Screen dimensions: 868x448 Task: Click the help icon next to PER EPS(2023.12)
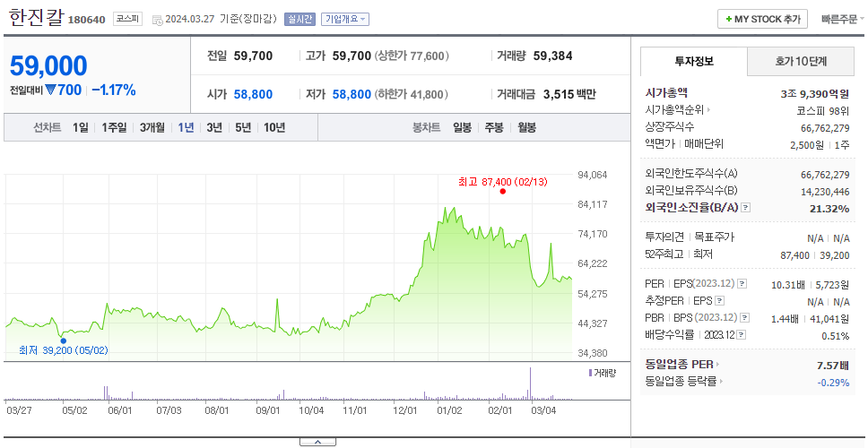[x=742, y=284]
